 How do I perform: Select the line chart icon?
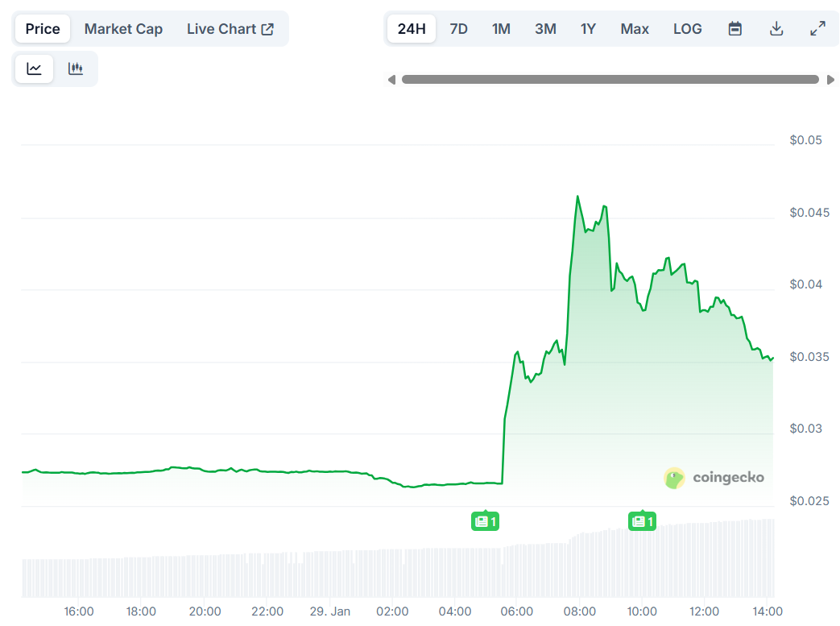(32, 68)
